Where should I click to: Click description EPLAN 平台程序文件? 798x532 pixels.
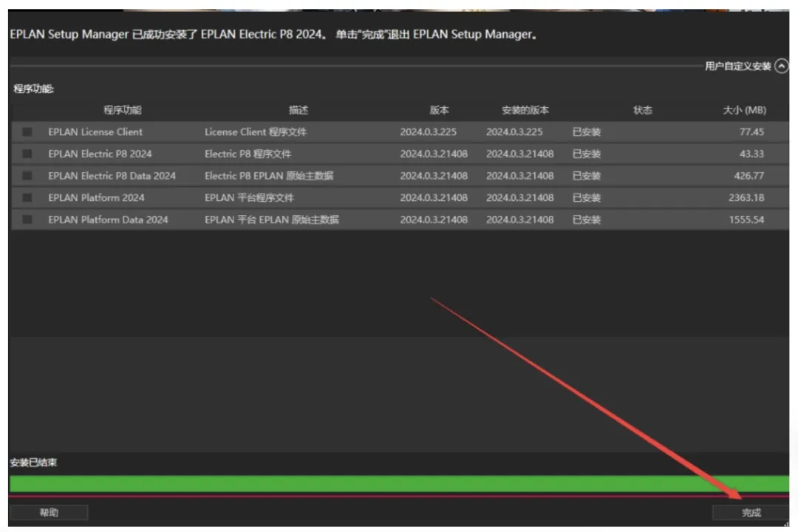250,197
